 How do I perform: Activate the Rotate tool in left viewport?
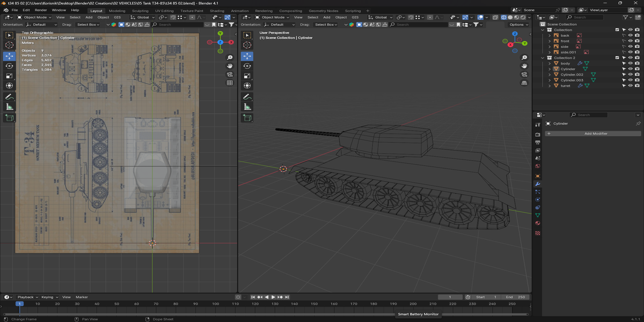click(x=9, y=65)
